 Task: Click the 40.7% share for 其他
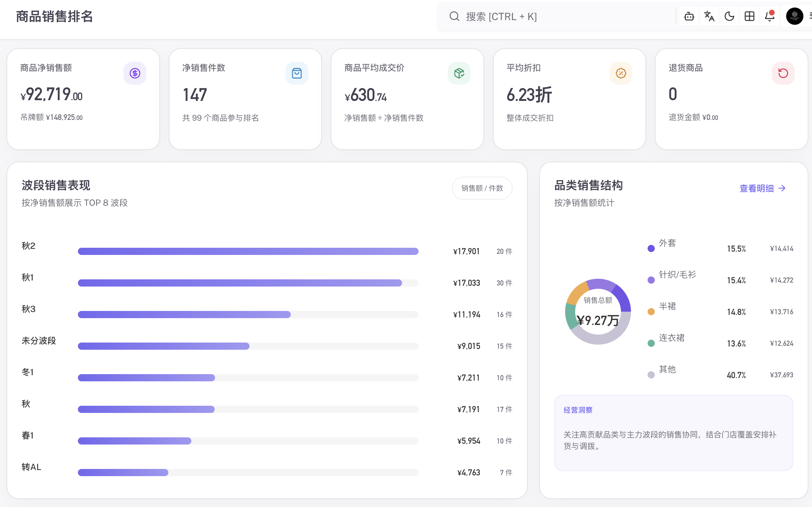(x=736, y=375)
